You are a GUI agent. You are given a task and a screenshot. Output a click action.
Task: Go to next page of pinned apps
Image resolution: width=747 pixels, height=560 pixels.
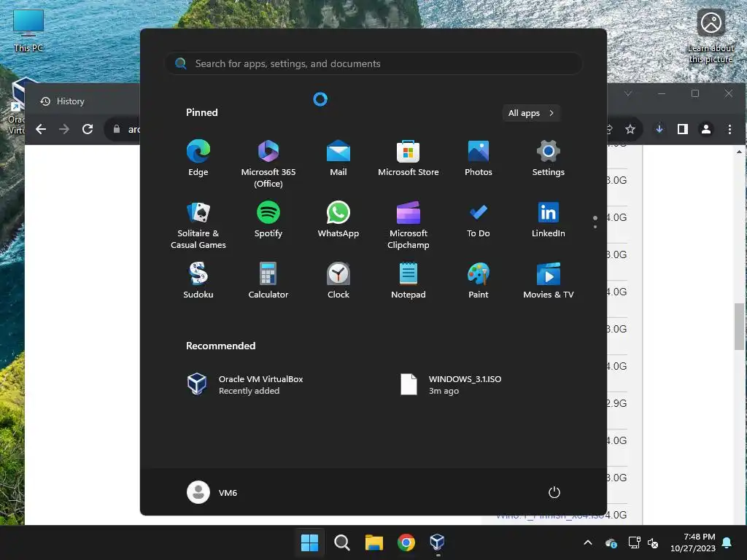595,227
